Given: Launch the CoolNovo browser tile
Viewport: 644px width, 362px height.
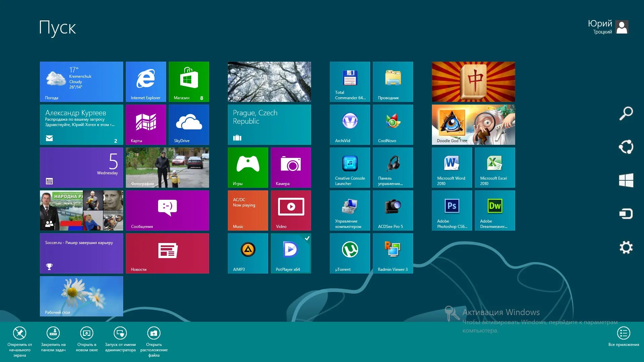Looking at the screenshot, I should pos(393,125).
